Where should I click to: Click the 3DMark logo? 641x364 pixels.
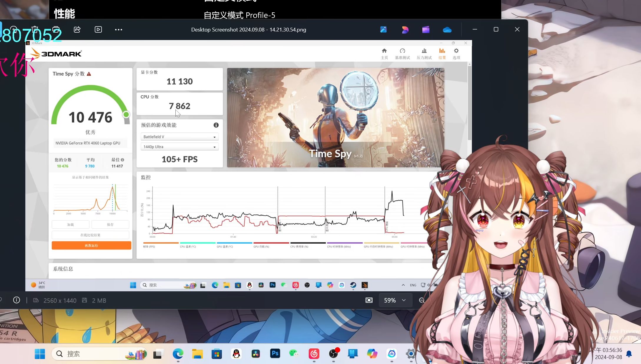click(x=56, y=54)
